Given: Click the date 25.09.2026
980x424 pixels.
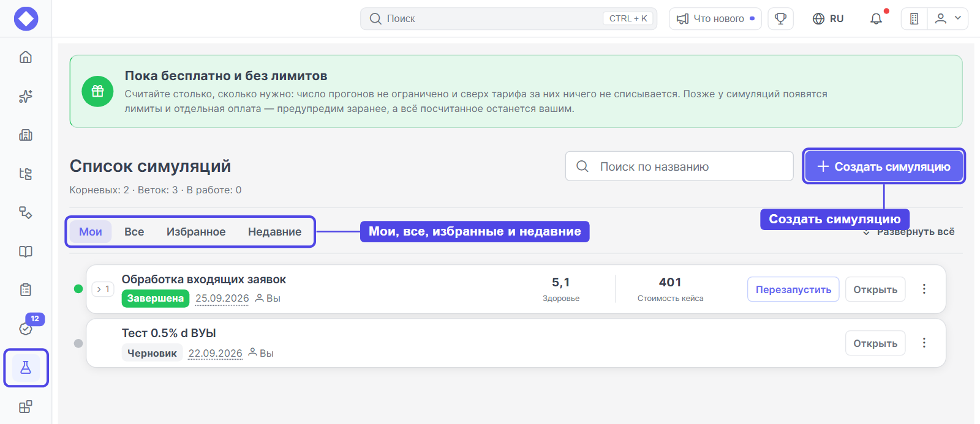Looking at the screenshot, I should tap(222, 299).
